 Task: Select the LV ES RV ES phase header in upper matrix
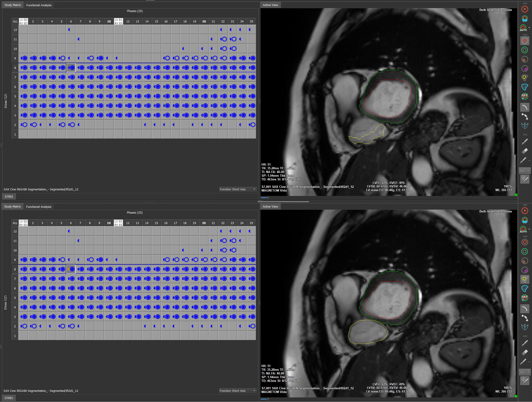click(x=118, y=21)
